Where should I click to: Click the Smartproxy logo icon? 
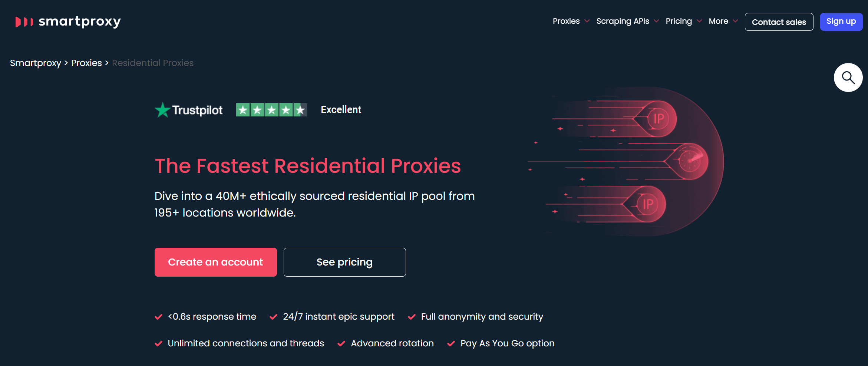tap(24, 22)
